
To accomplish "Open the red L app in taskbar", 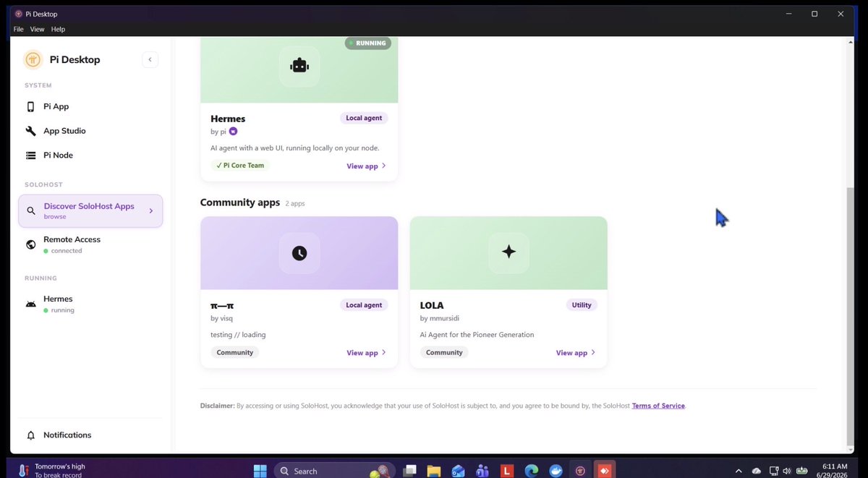I will point(507,471).
